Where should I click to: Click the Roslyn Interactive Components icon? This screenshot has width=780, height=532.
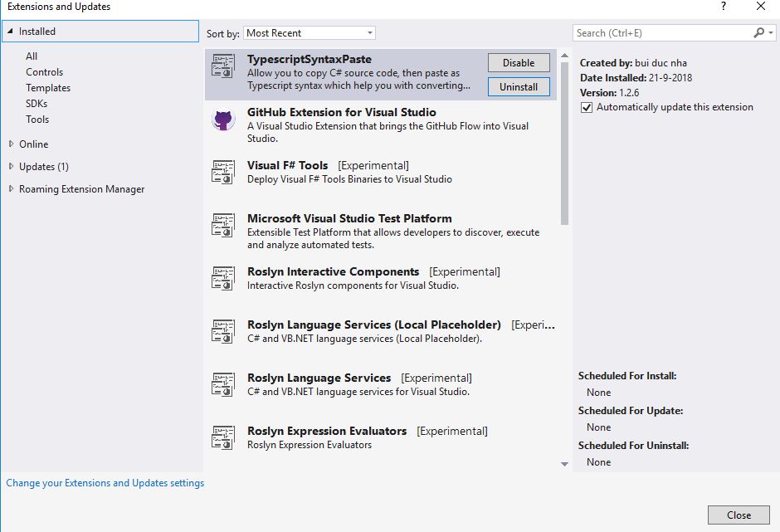click(223, 279)
